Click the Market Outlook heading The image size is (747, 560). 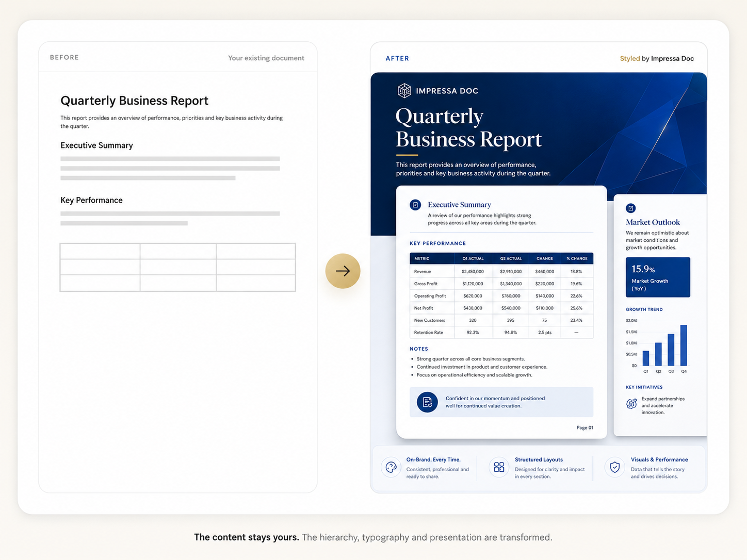[653, 222]
